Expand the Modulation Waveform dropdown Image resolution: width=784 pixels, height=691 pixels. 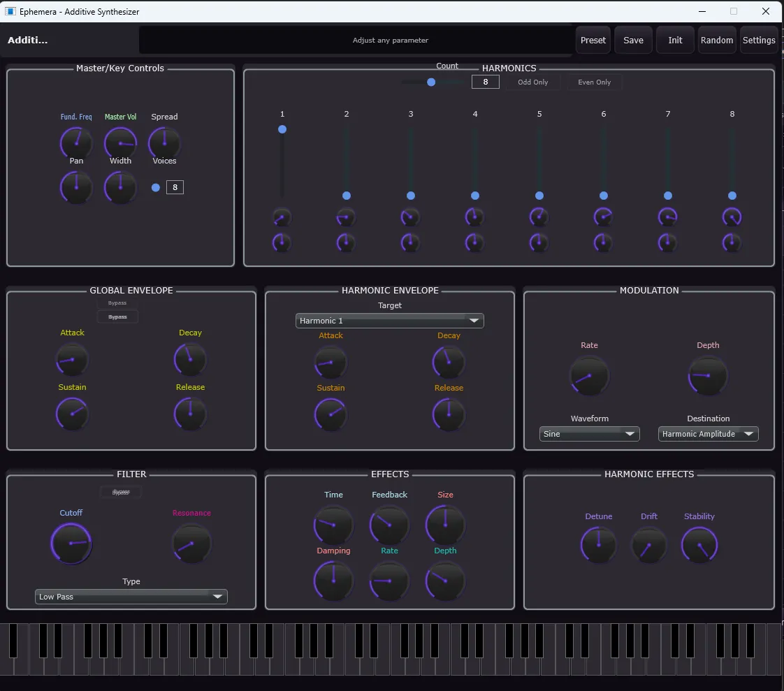click(590, 434)
